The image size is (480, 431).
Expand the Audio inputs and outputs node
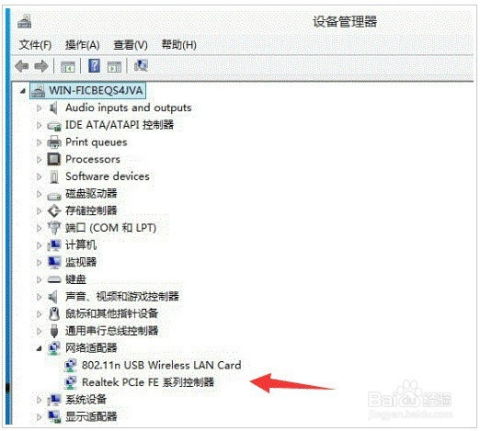pos(39,108)
